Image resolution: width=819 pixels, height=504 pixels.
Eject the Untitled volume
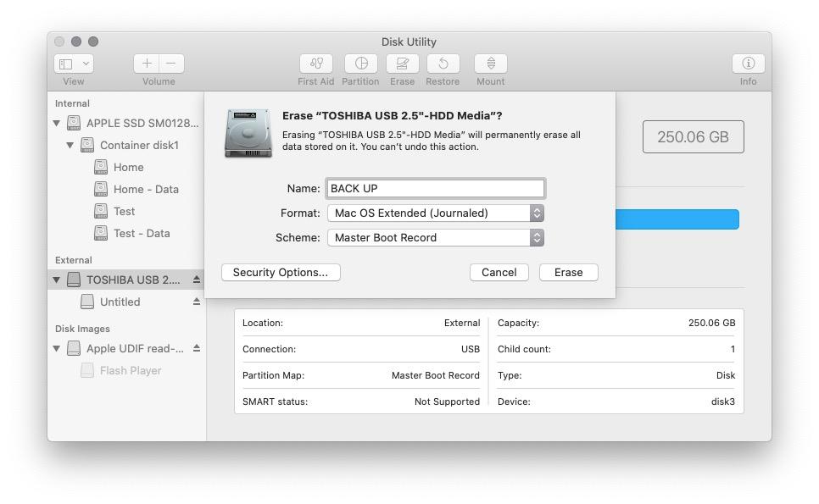[x=197, y=302]
